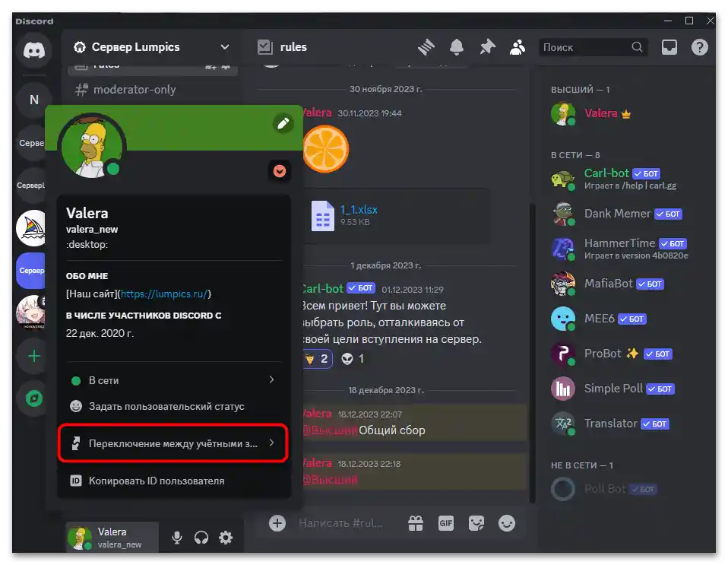Toggle member list people icon
Viewport: 728px width, 565px height.
(x=518, y=47)
